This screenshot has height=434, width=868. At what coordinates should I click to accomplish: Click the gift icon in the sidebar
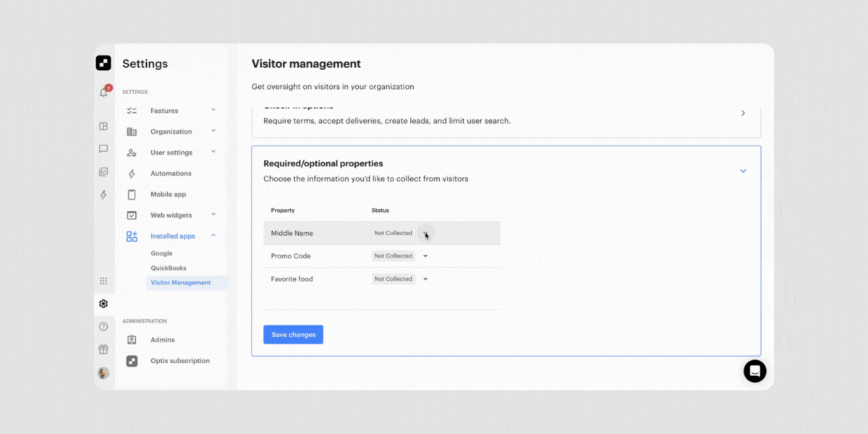coord(103,349)
